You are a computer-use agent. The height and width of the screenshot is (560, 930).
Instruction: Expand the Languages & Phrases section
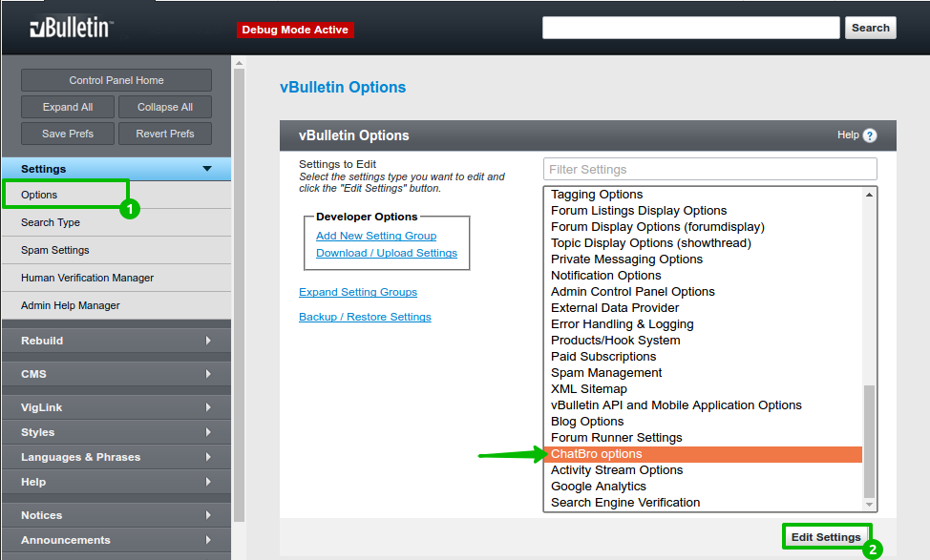click(x=116, y=457)
